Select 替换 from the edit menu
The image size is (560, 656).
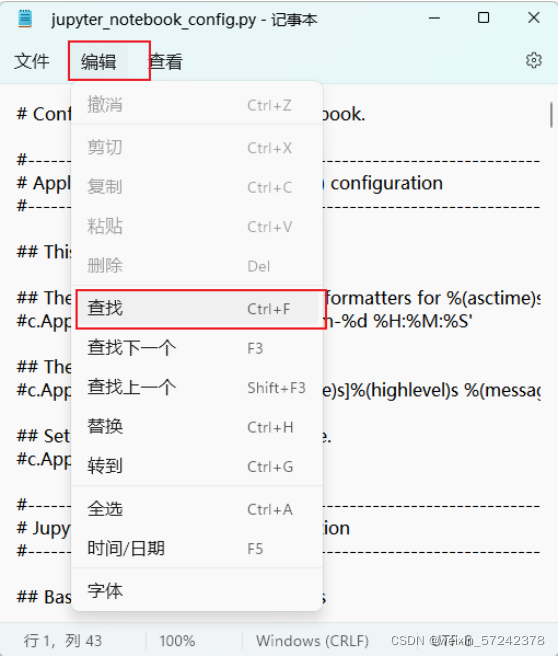pos(198,427)
